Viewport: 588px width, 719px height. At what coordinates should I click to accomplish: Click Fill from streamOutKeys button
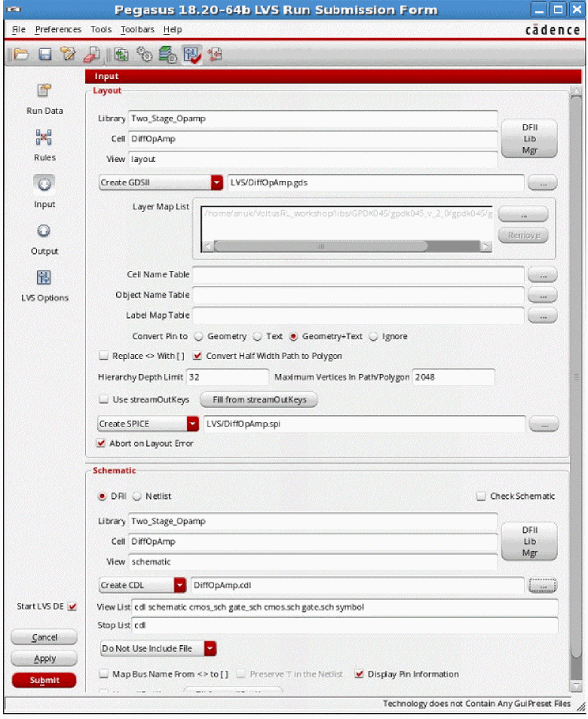click(x=259, y=400)
